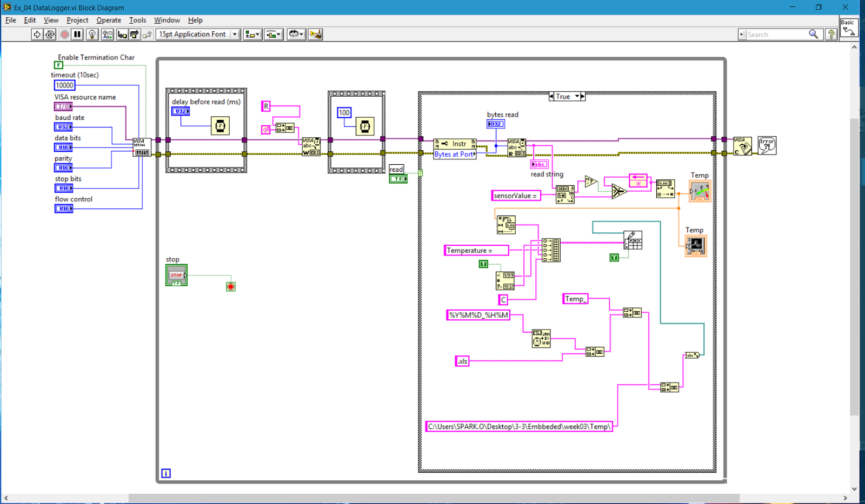
Task: Toggle the Enable Termination Char constant
Action: (58, 65)
